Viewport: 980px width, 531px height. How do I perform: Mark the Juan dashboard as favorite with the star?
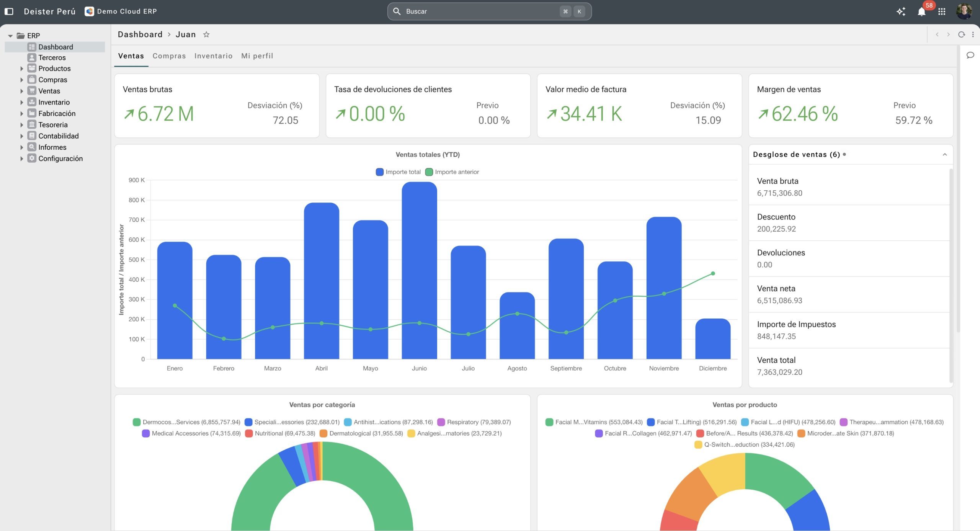point(206,34)
